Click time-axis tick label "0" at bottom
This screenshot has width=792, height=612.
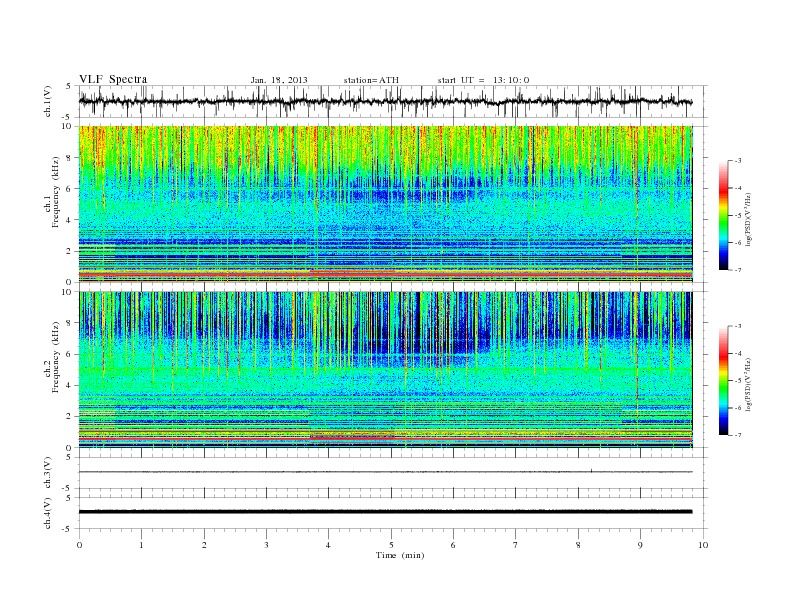(x=79, y=545)
